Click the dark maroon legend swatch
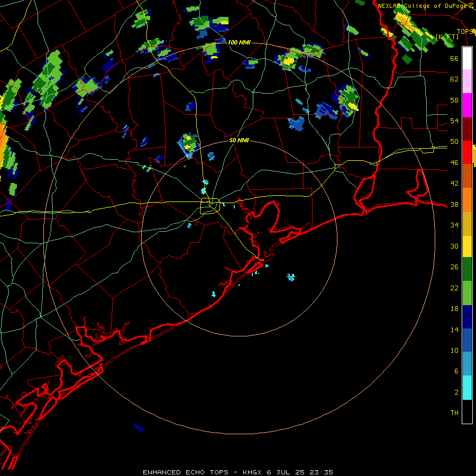 tap(467, 129)
